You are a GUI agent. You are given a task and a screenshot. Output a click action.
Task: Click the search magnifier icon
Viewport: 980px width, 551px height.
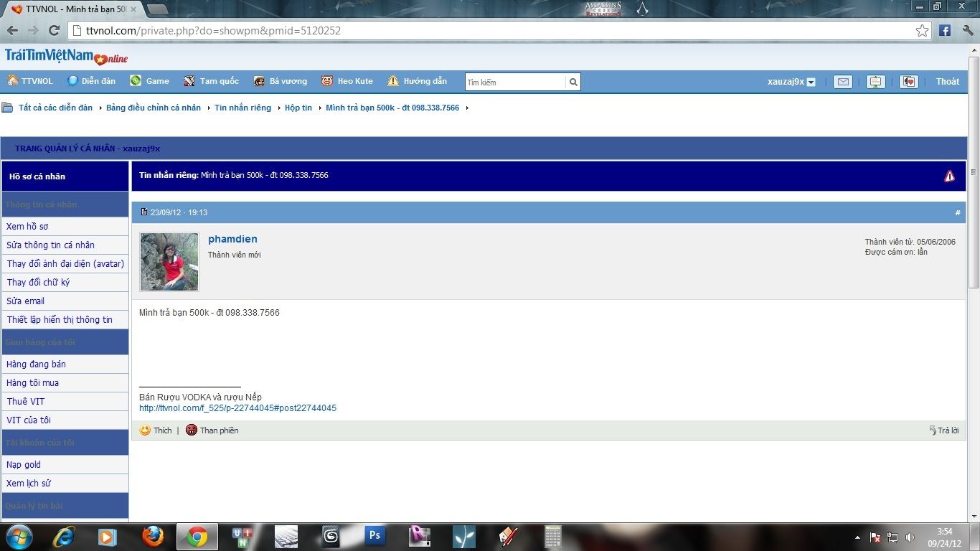(x=573, y=83)
